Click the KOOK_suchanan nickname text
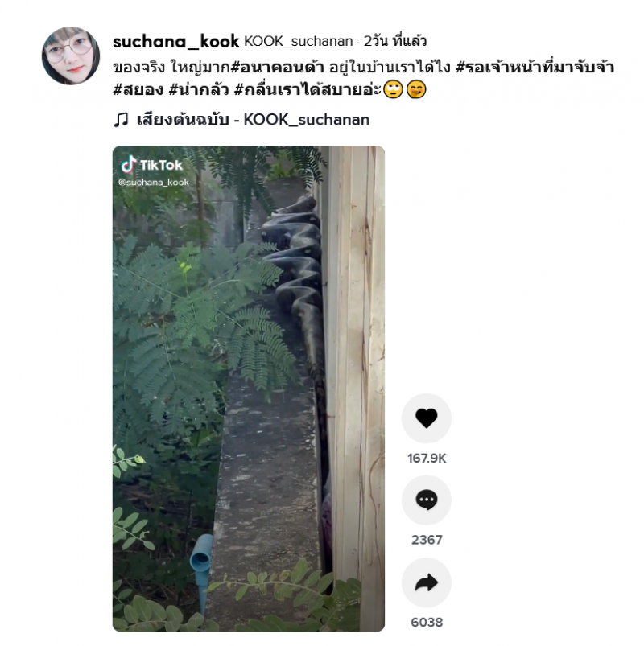644x646 pixels. point(299,41)
